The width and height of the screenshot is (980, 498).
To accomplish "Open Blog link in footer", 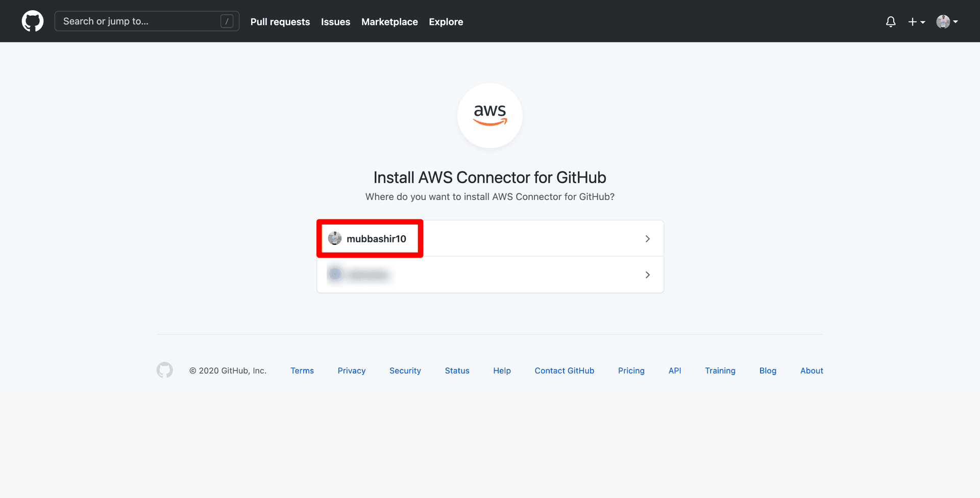I will pyautogui.click(x=768, y=370).
